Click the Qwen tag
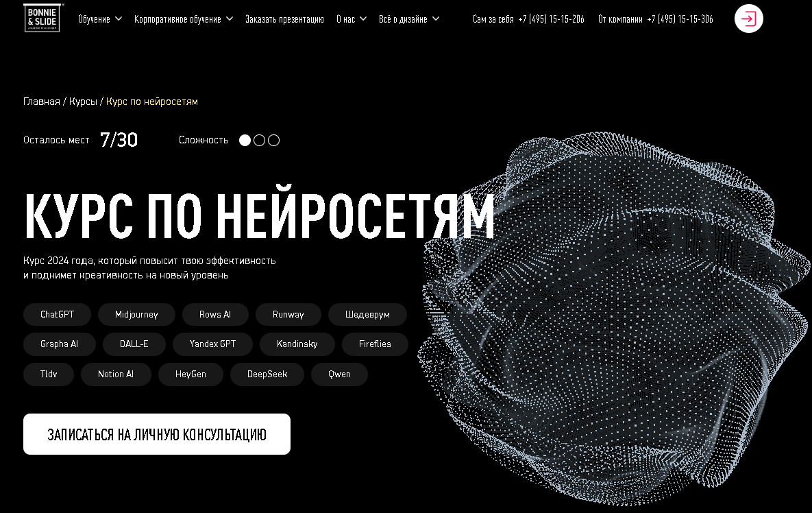Image resolution: width=812 pixels, height=513 pixels. [339, 374]
